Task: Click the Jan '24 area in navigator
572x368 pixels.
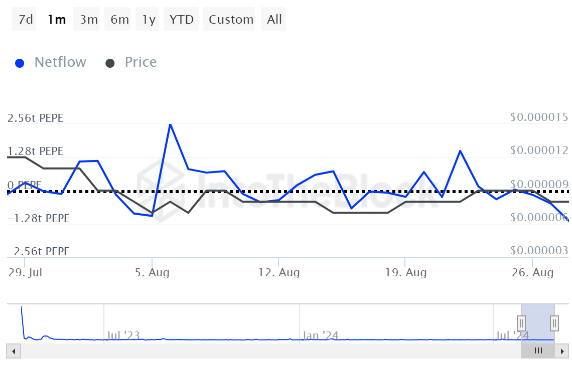Action: 320,335
